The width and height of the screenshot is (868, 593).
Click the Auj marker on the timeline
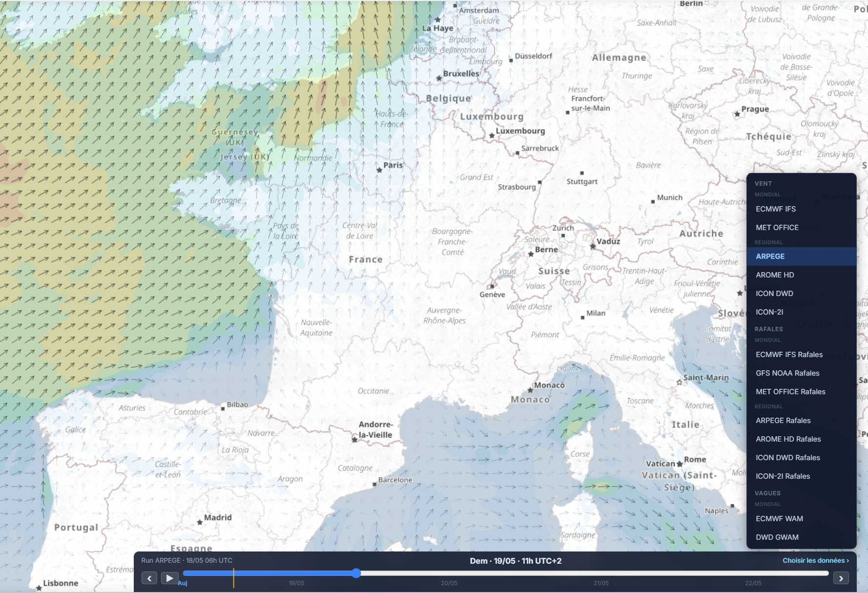(x=183, y=583)
